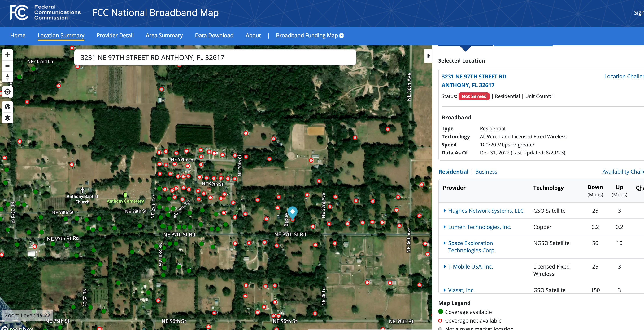The width and height of the screenshot is (644, 330).
Task: Click NGSO Satellite technology cell
Action: click(551, 243)
